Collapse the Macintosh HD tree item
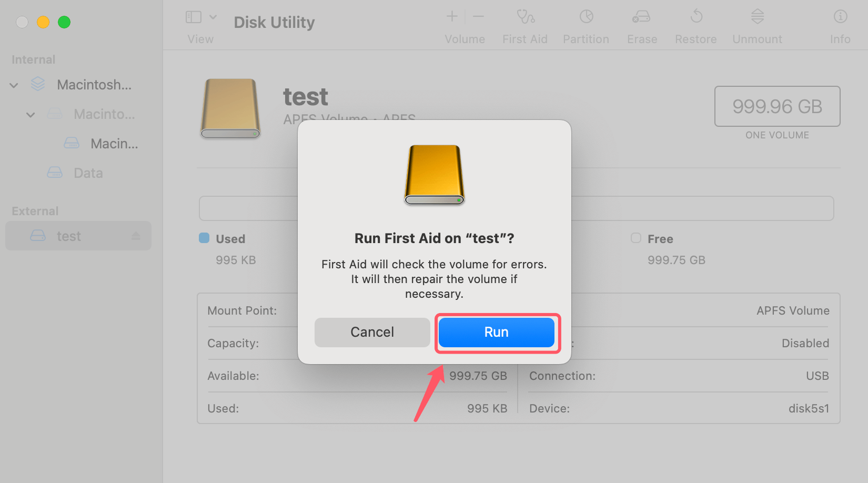This screenshot has height=483, width=868. pos(13,85)
